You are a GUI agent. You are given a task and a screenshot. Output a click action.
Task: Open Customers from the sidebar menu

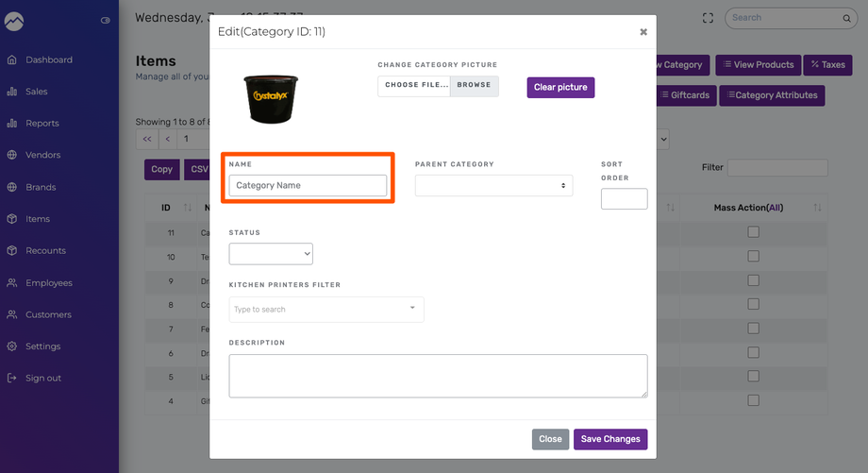pyautogui.click(x=48, y=314)
